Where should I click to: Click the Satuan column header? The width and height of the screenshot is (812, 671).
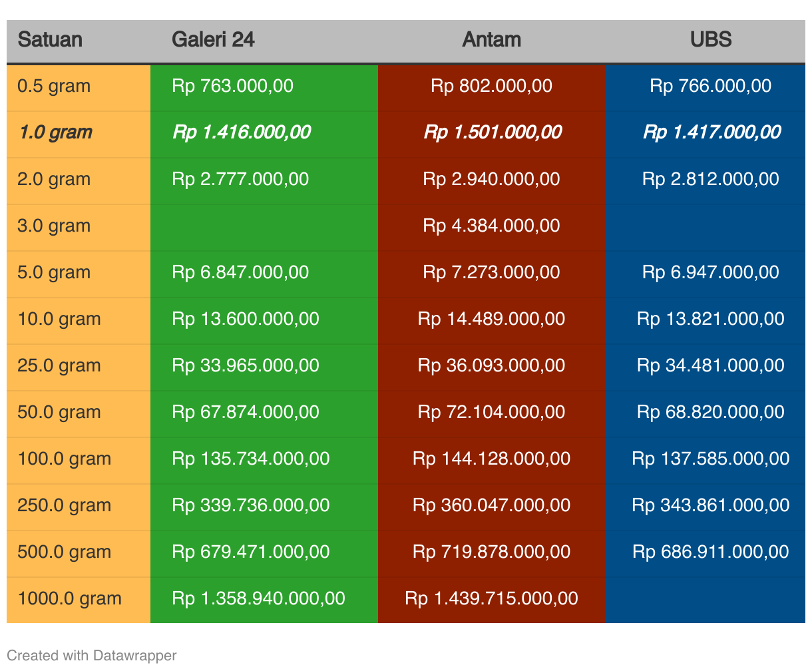pyautogui.click(x=50, y=40)
